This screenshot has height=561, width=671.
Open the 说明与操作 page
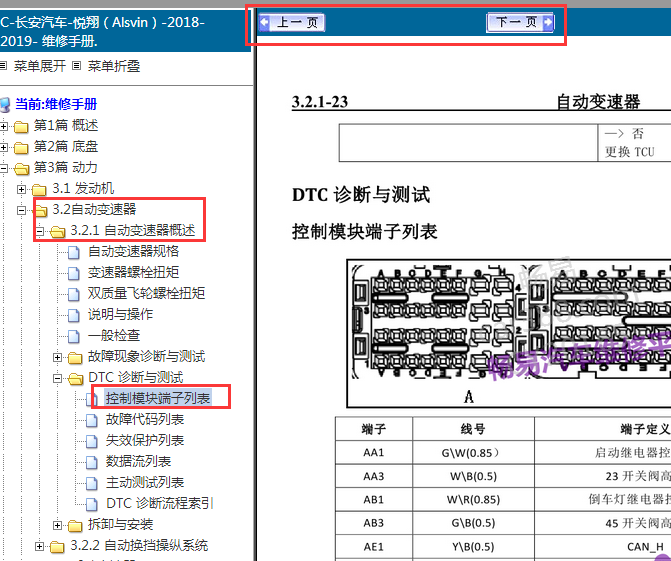tap(120, 315)
